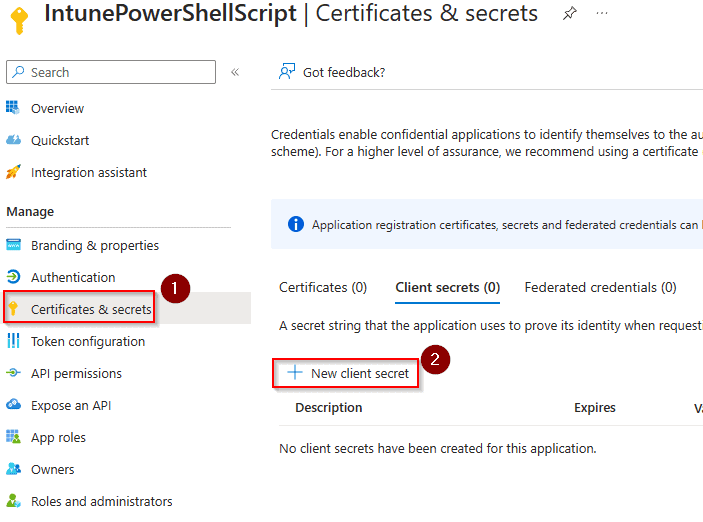Click the API permissions icon
The image size is (703, 522).
click(x=13, y=373)
